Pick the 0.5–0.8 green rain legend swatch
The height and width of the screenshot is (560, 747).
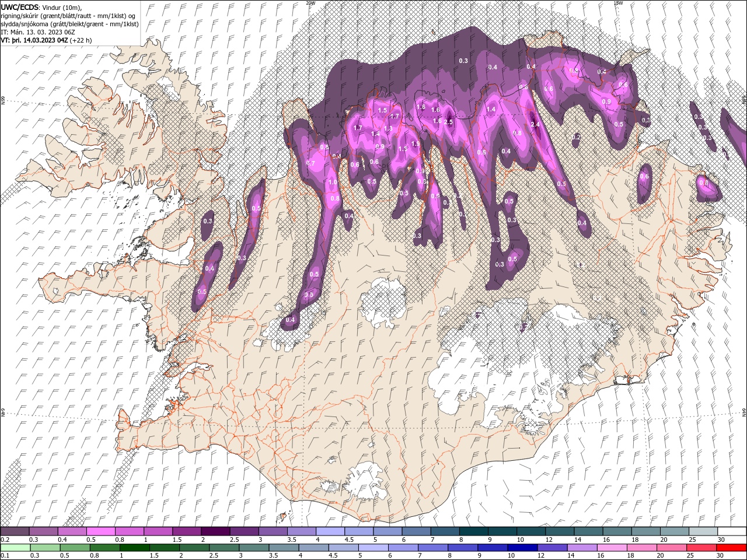(75, 548)
